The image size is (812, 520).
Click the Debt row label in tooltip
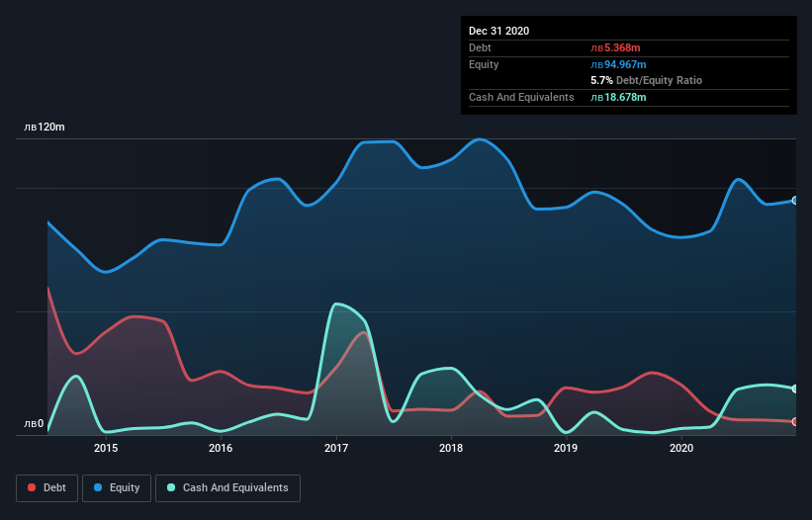click(x=480, y=47)
